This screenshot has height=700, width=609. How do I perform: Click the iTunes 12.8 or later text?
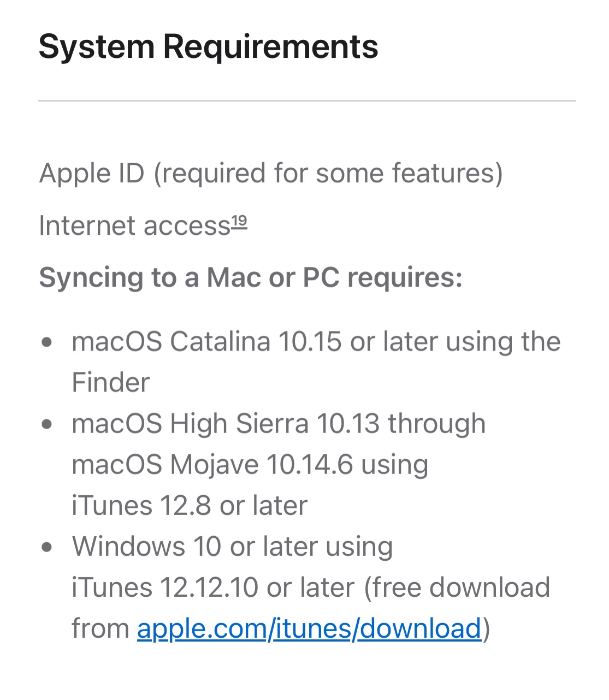tap(190, 506)
